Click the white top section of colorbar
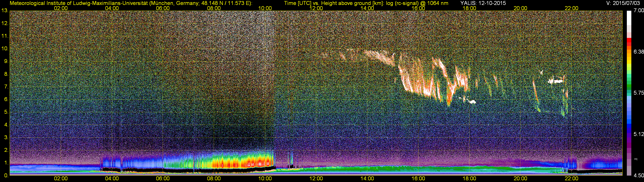Image resolution: width=644 pixels, height=182 pixels. (x=629, y=18)
